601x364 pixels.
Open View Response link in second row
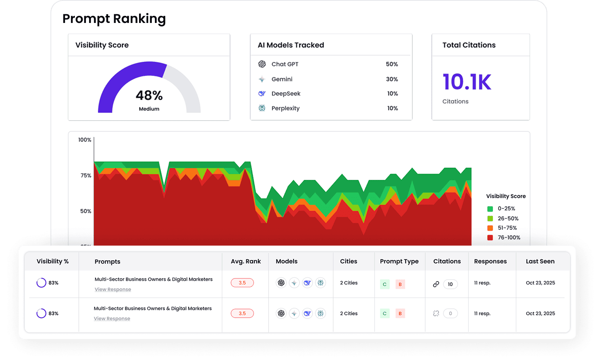[x=112, y=319]
